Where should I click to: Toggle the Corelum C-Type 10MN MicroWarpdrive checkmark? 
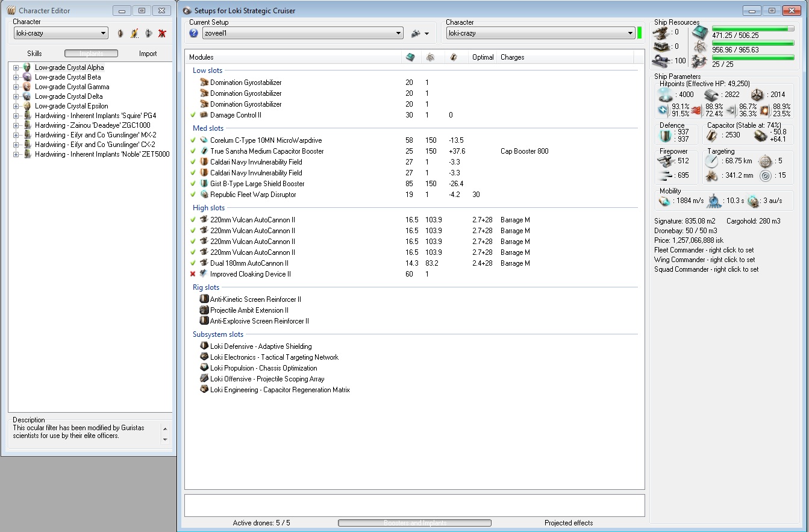(x=193, y=140)
